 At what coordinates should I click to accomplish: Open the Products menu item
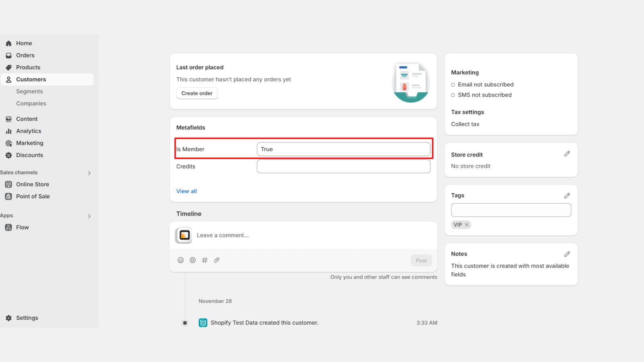tap(28, 68)
